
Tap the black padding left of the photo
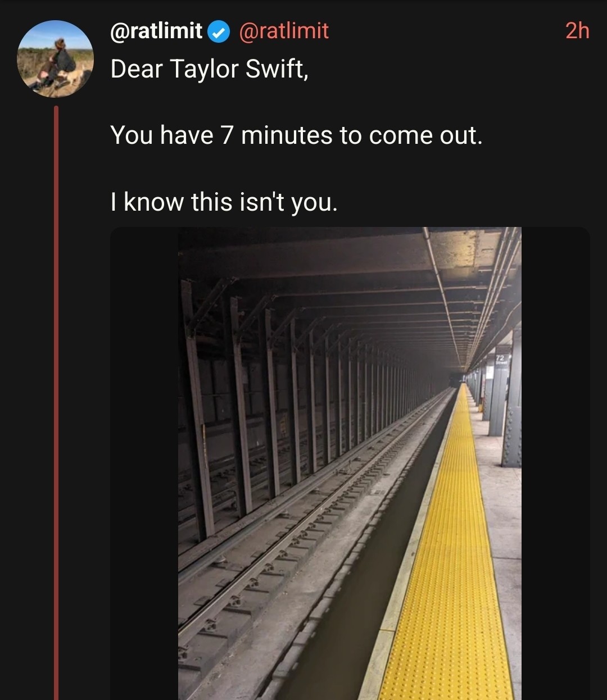(x=144, y=463)
